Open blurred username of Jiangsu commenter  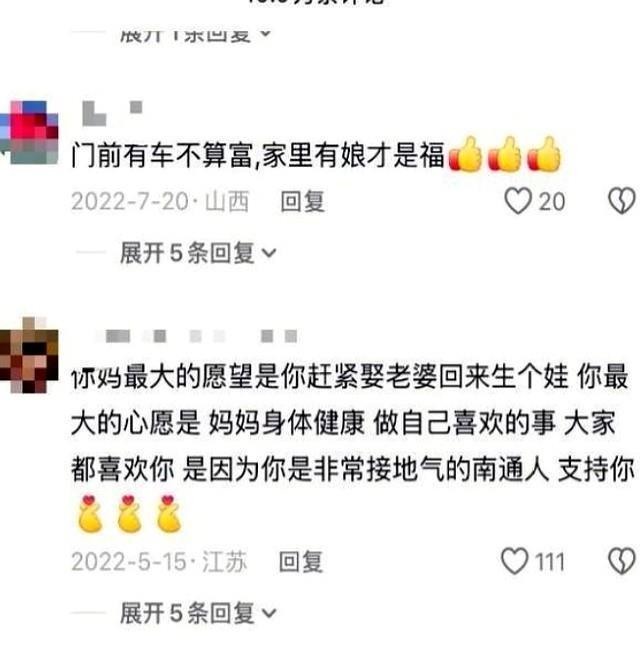(x=201, y=336)
